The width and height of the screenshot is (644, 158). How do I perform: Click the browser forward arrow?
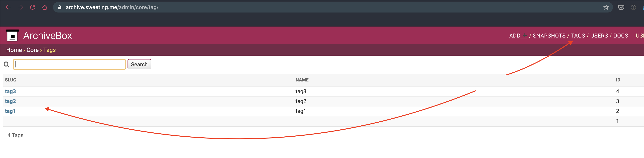point(20,7)
